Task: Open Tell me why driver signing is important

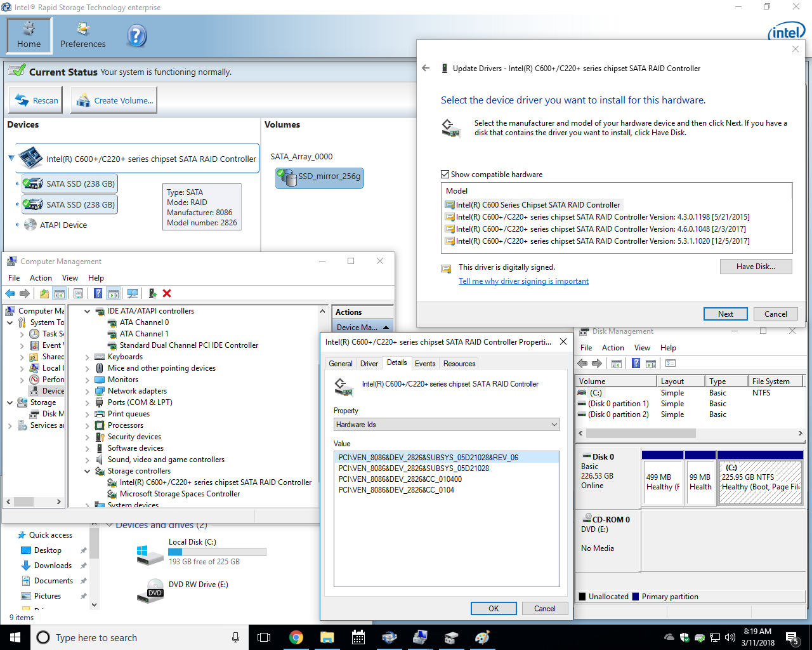Action: click(x=523, y=281)
